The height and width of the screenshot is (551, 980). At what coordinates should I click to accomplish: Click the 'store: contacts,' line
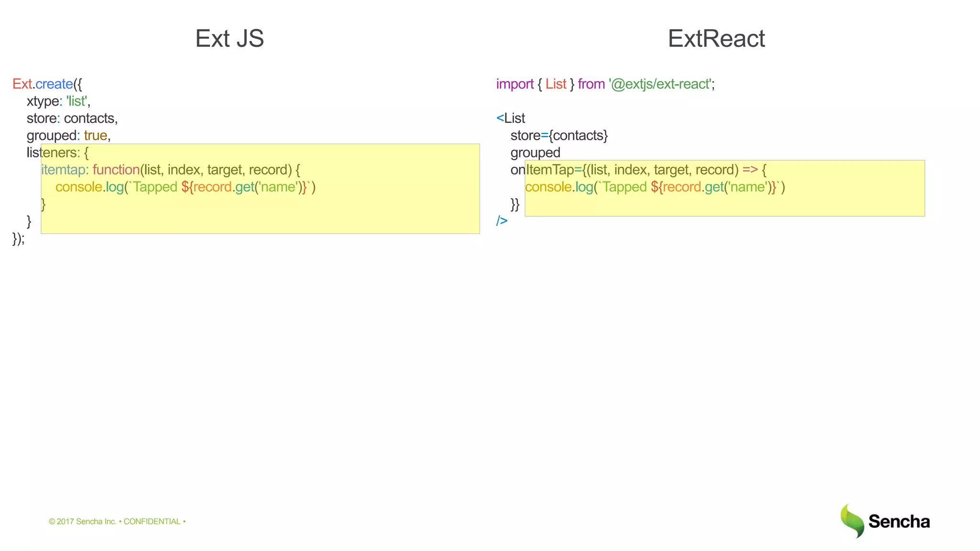tap(72, 119)
